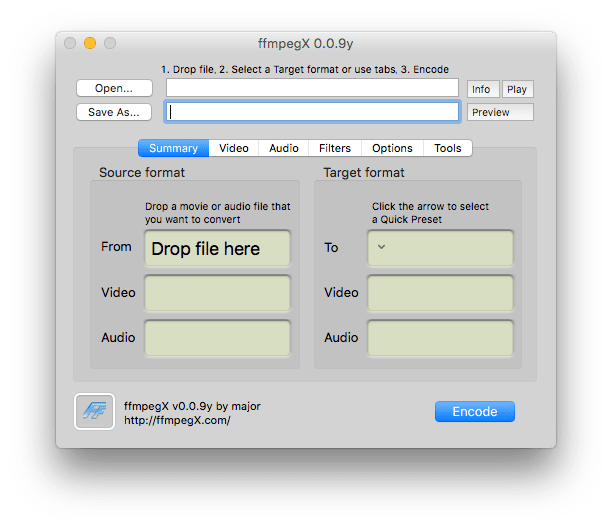This screenshot has width=612, height=528.
Task: Click the '1. Drop file, 2. Select' instructions
Action: (305, 69)
